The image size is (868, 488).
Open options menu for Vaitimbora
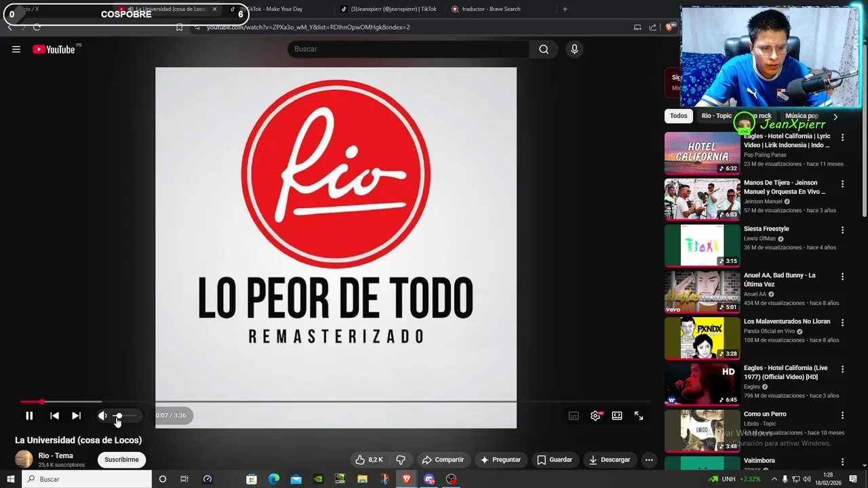(x=842, y=462)
